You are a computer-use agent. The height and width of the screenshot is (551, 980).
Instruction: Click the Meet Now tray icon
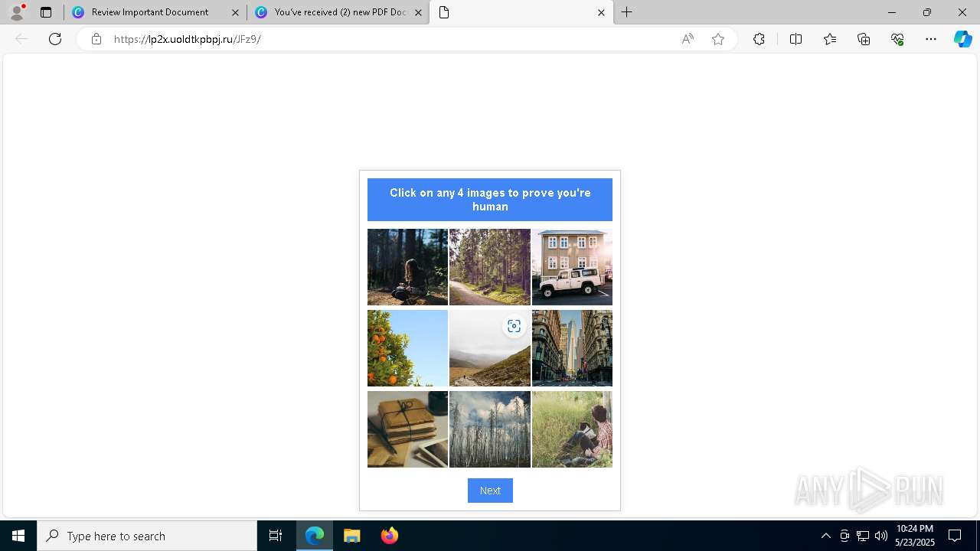coord(844,536)
